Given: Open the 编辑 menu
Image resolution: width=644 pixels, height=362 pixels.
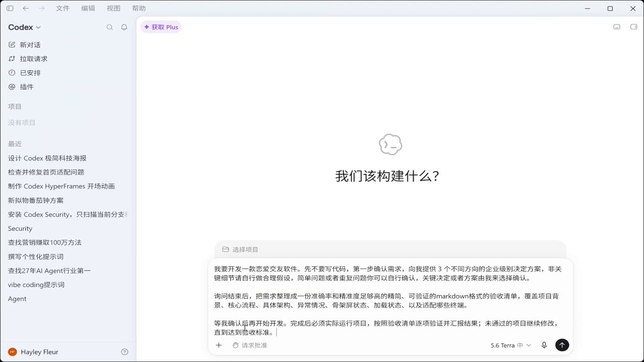Looking at the screenshot, I should point(88,9).
